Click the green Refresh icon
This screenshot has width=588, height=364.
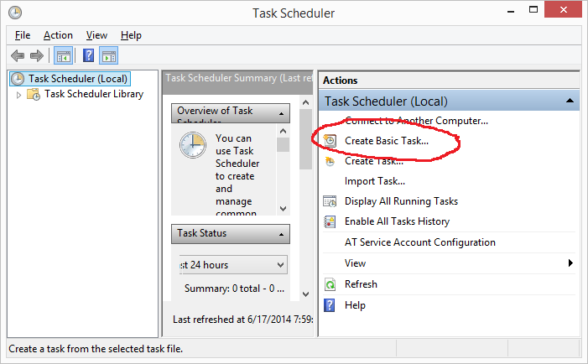coord(330,284)
